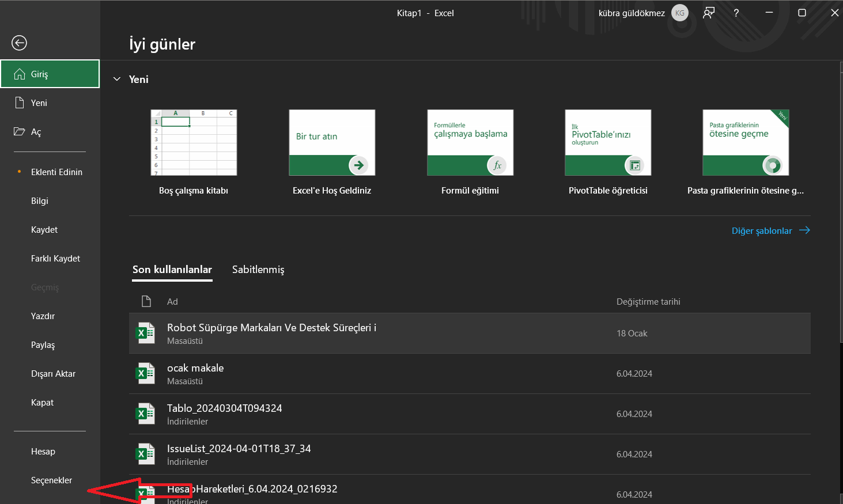The width and height of the screenshot is (843, 504).
Task: Click the Yeni new document icon
Action: (19, 103)
